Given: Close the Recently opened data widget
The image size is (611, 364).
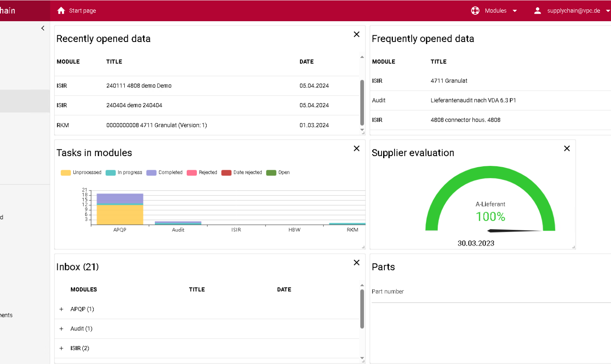Looking at the screenshot, I should (x=356, y=34).
